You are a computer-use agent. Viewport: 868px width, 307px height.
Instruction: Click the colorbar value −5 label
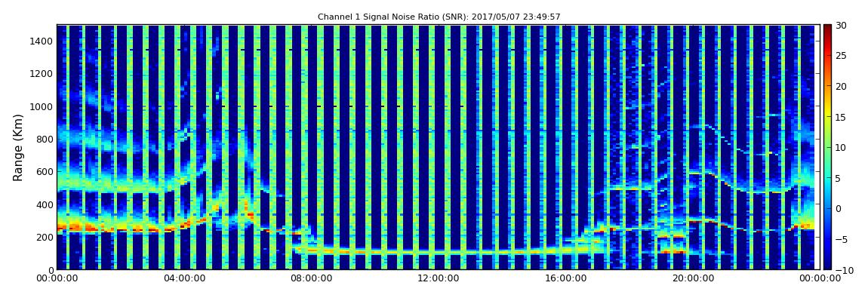point(842,240)
